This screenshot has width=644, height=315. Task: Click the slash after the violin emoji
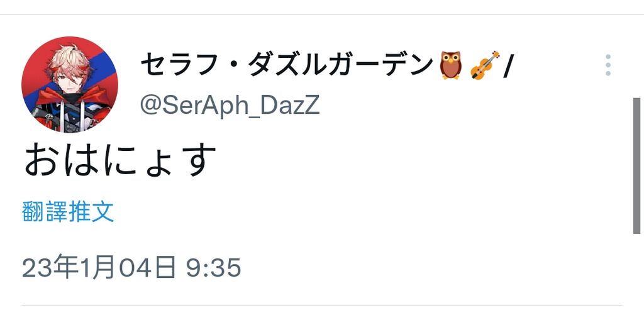[506, 65]
